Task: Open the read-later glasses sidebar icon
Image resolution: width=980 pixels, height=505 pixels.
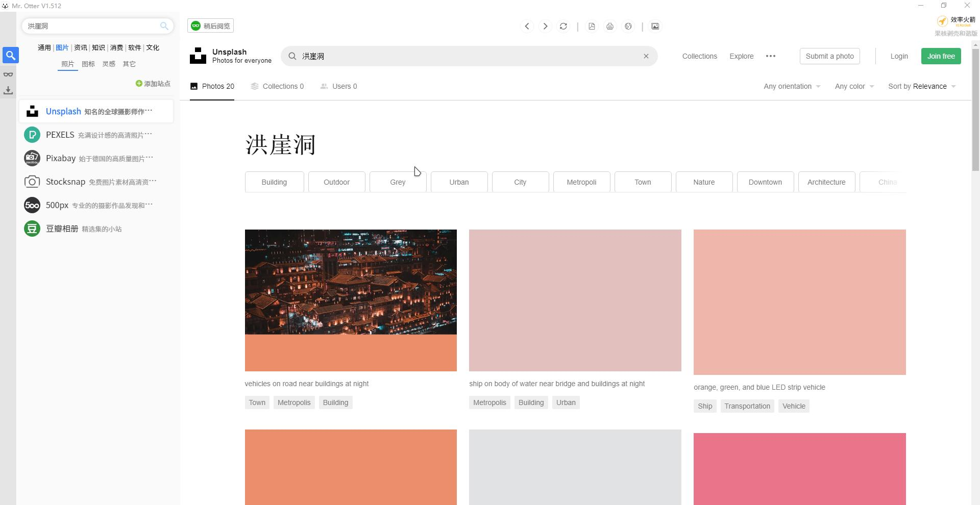Action: coord(8,74)
